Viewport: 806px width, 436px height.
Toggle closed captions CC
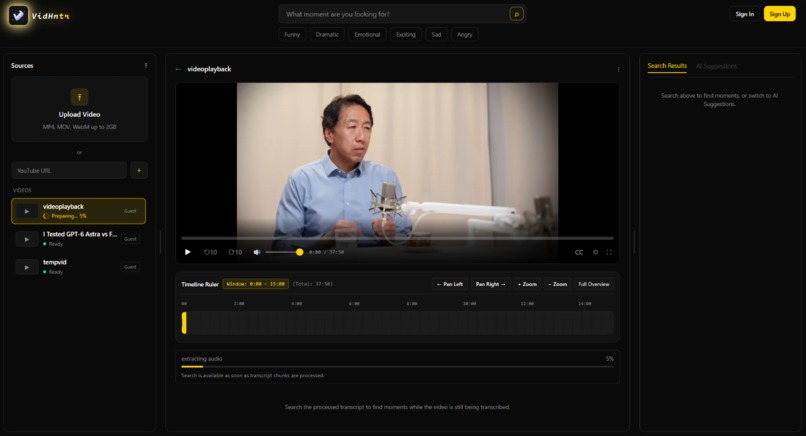579,252
